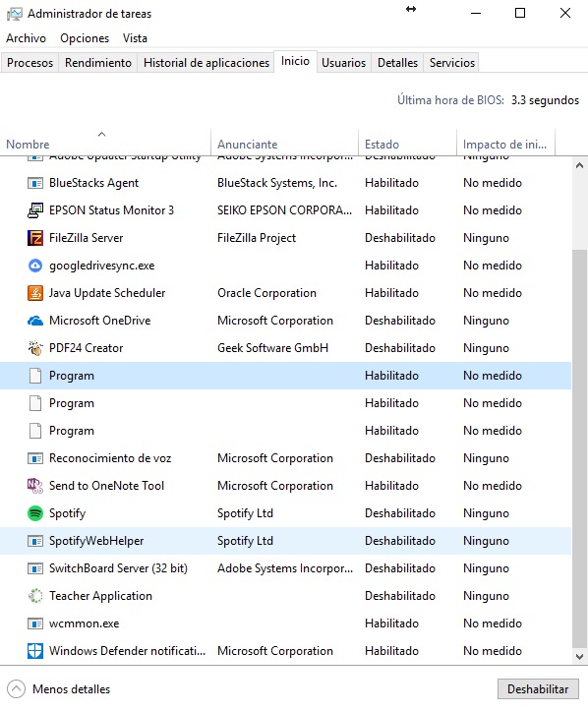Screen dimensions: 588x712
Task: Select Microsoft OneDrive name text
Action: click(x=100, y=321)
